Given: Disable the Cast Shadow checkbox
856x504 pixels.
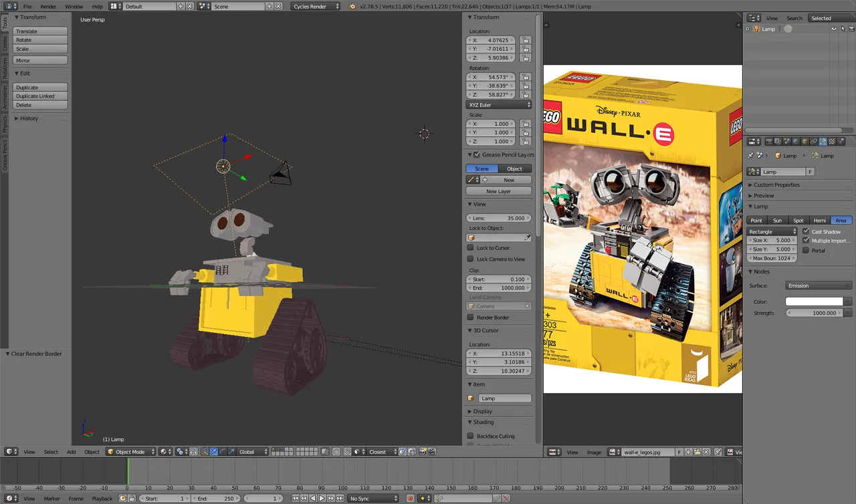Looking at the screenshot, I should click(805, 231).
